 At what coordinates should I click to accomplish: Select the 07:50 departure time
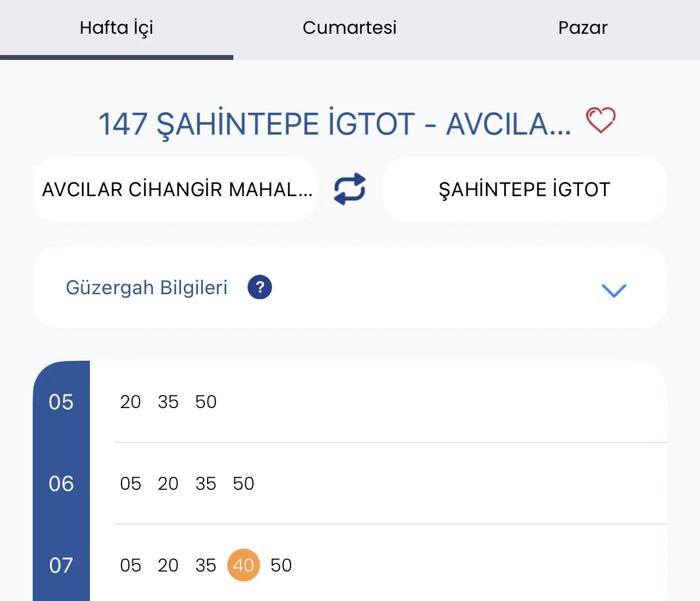point(281,565)
